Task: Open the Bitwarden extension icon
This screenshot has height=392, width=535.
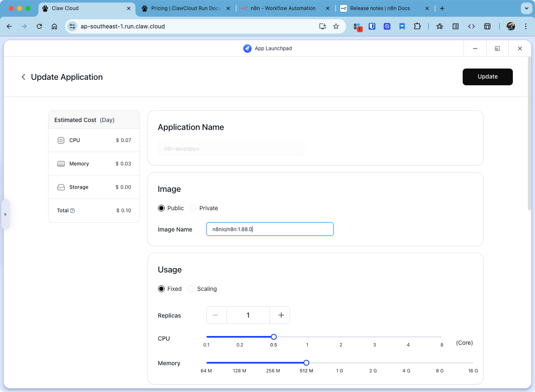Action: point(372,26)
